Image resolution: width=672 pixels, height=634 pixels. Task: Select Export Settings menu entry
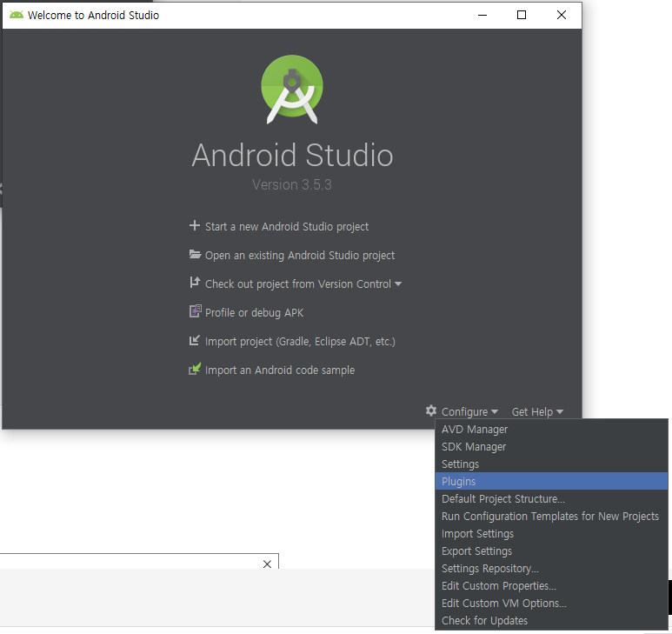pos(551,551)
